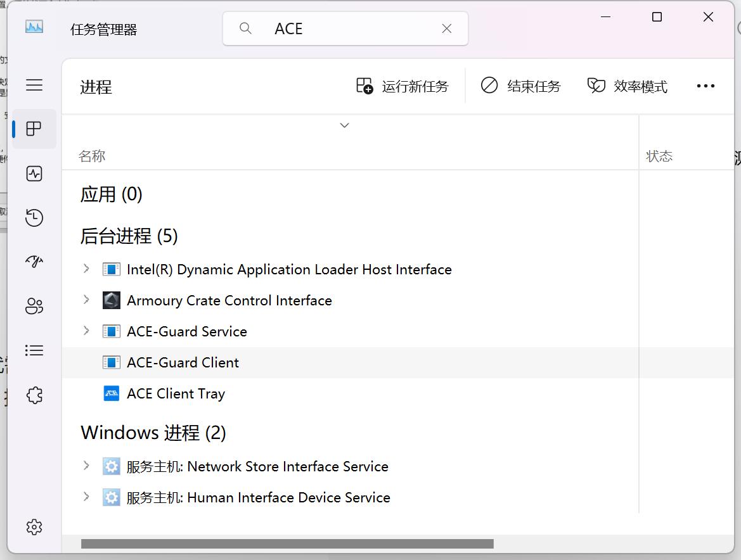Clear the ACE search query
This screenshot has width=741, height=560.
(x=446, y=29)
